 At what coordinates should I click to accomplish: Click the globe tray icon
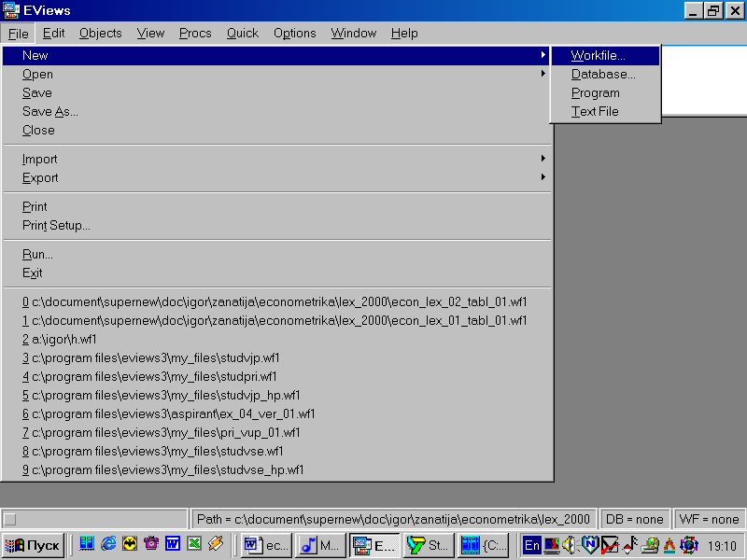pos(688,545)
